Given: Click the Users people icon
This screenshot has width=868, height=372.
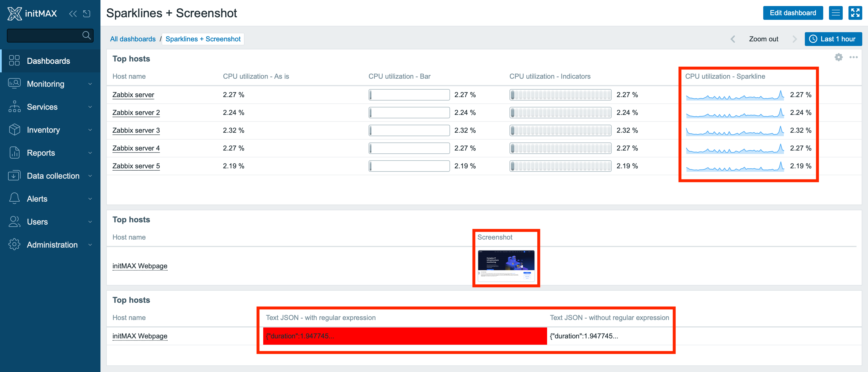Looking at the screenshot, I should (14, 221).
